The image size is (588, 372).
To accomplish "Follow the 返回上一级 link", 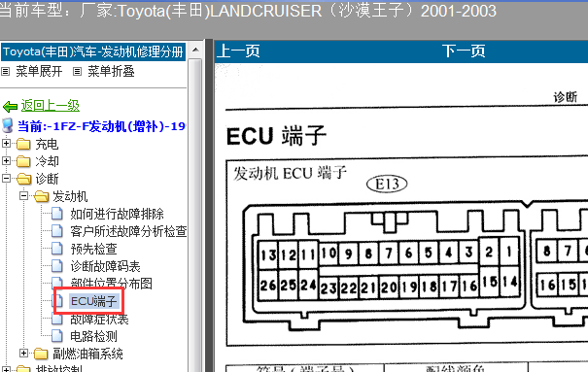I will pyautogui.click(x=51, y=106).
